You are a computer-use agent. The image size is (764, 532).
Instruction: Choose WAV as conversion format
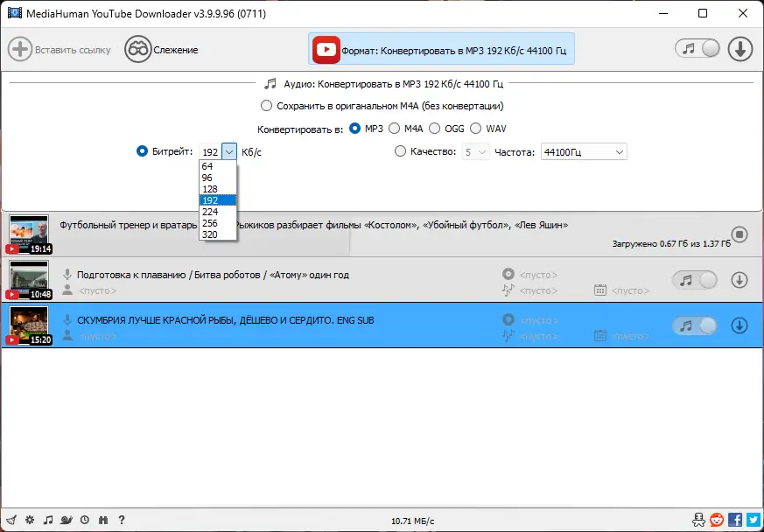coord(476,129)
